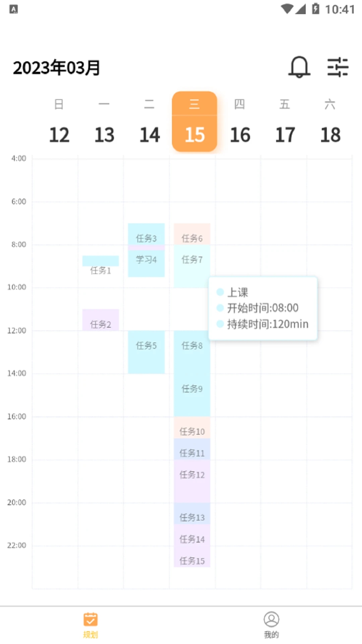Switch to the 我的 profile tab
Viewport: 362px width, 644px height.
271,625
